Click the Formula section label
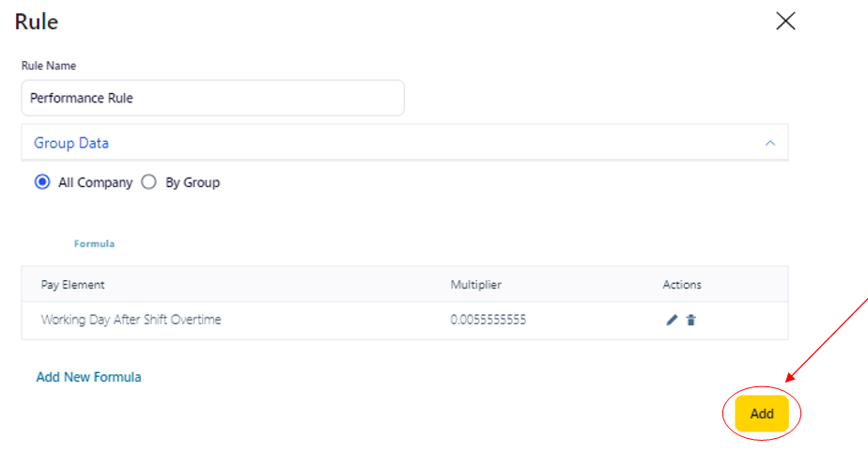Screen dimensions: 868x454 coord(94,243)
